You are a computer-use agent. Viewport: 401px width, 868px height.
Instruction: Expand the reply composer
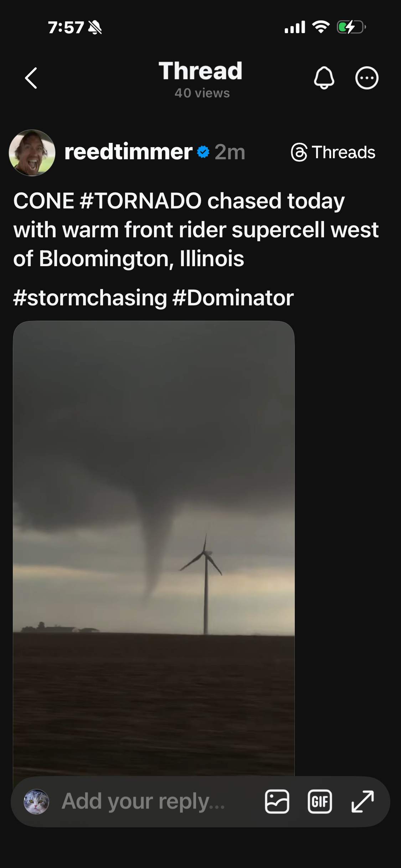(x=363, y=802)
